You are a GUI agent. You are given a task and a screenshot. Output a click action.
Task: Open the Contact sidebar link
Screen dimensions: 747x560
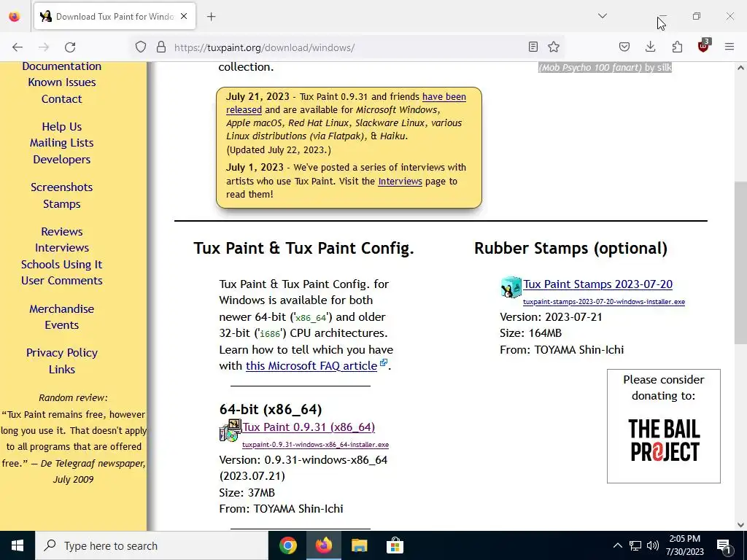click(62, 99)
